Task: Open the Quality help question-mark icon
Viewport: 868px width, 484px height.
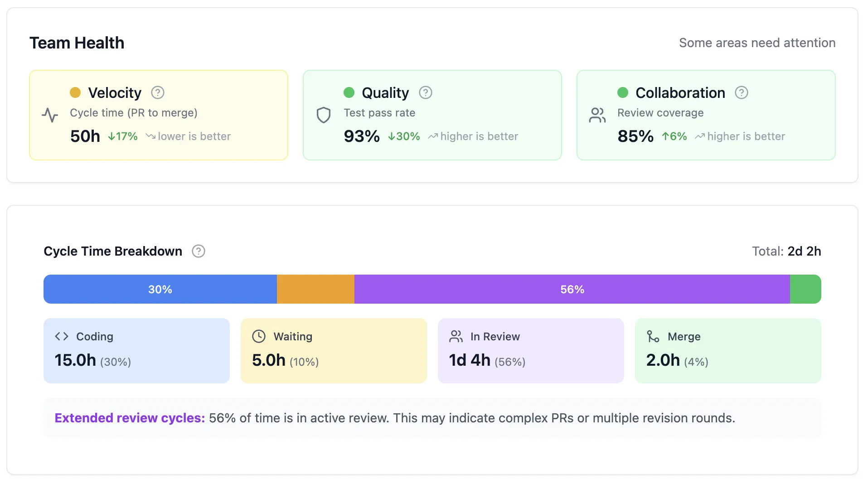Action: pyautogui.click(x=425, y=92)
